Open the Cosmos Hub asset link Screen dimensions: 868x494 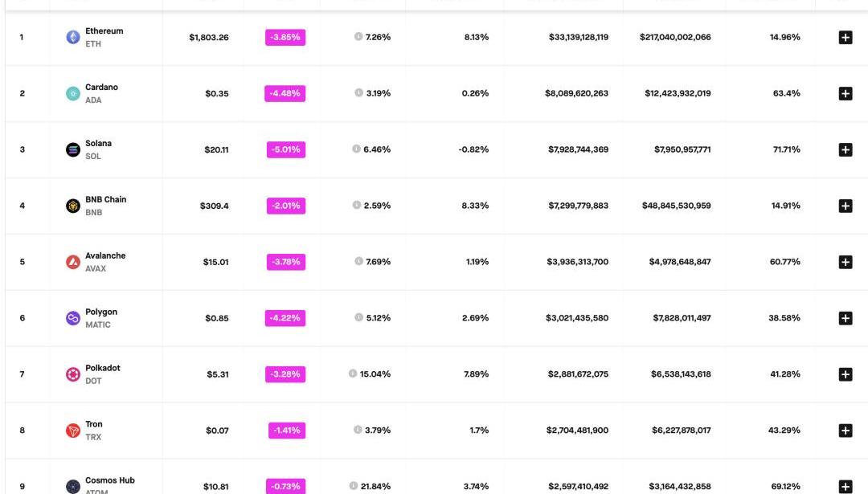109,480
